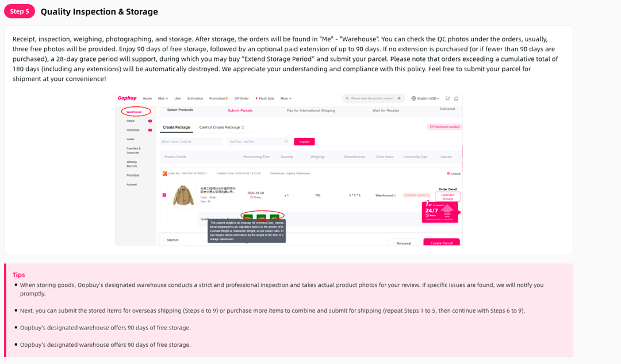Select Account in the left sidebar
Image resolution: width=621 pixels, height=364 pixels.
pyautogui.click(x=132, y=184)
